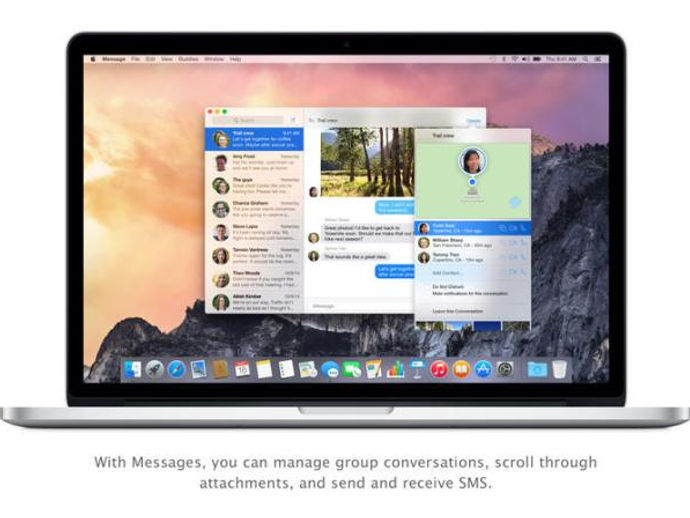Open Downloads folder in dock

[x=537, y=369]
